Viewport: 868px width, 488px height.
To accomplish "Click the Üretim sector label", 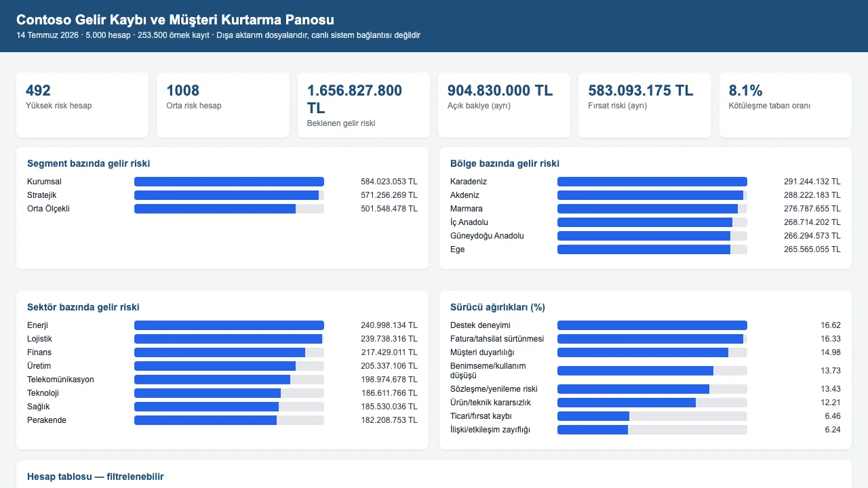I will (x=39, y=366).
